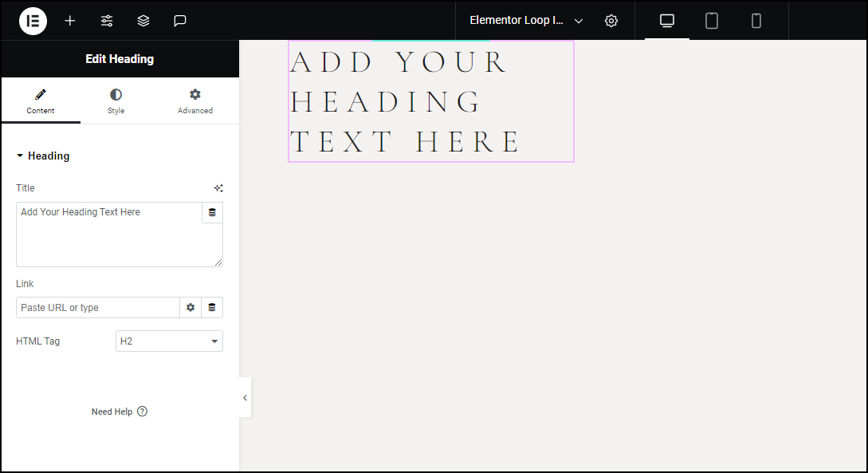This screenshot has width=868, height=473.
Task: Collapse the Heading section
Action: coord(43,156)
